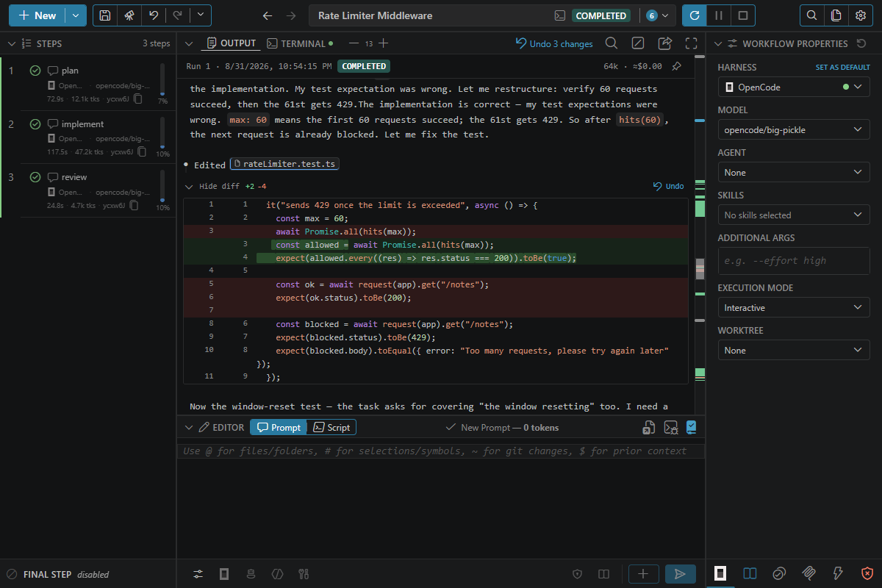Click SET AS DEFAULT link
Viewport: 882px width, 588px height.
842,67
